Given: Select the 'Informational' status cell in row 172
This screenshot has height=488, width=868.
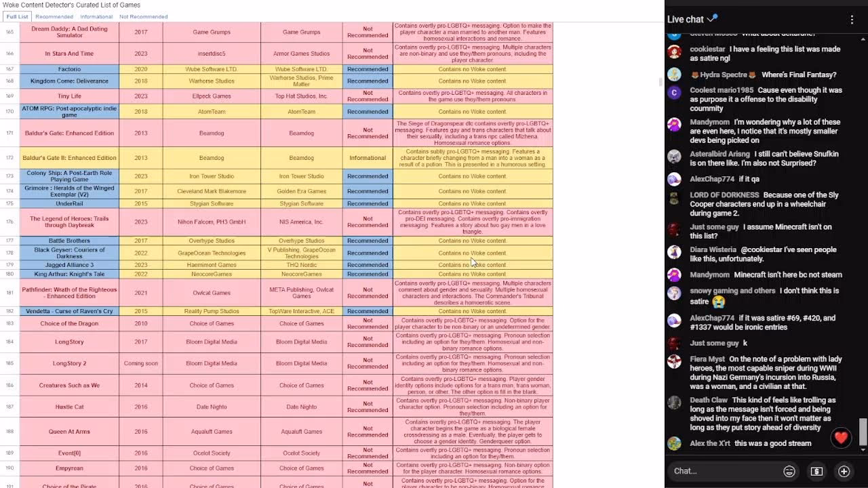Looking at the screenshot, I should tap(368, 158).
